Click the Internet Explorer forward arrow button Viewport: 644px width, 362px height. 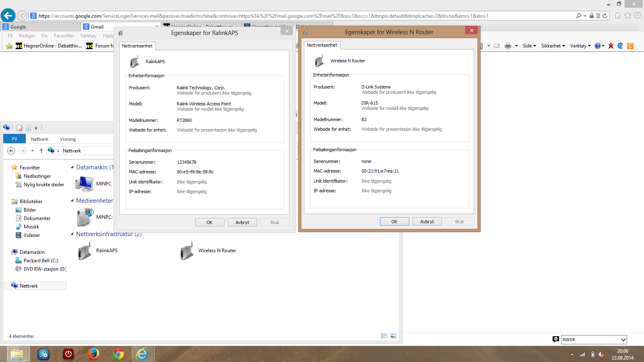point(22,16)
